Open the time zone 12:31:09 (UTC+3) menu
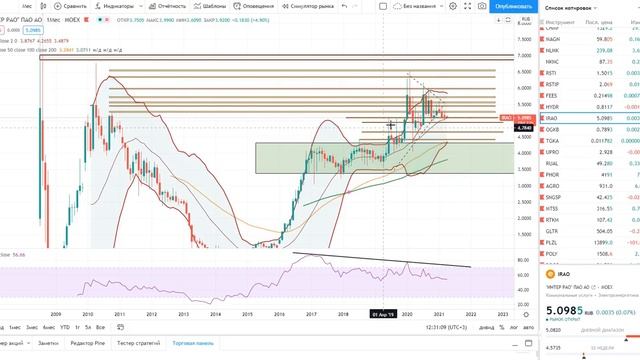The height and width of the screenshot is (360, 640). pos(446,327)
